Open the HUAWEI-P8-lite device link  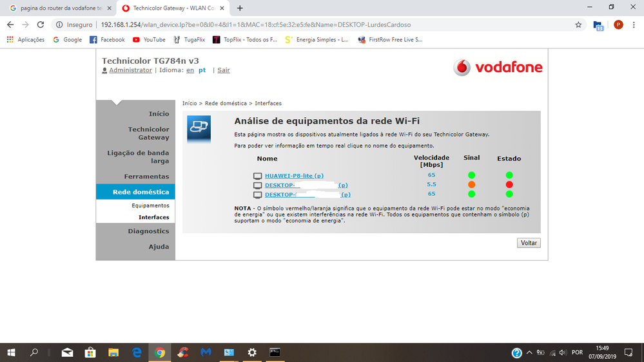294,176
